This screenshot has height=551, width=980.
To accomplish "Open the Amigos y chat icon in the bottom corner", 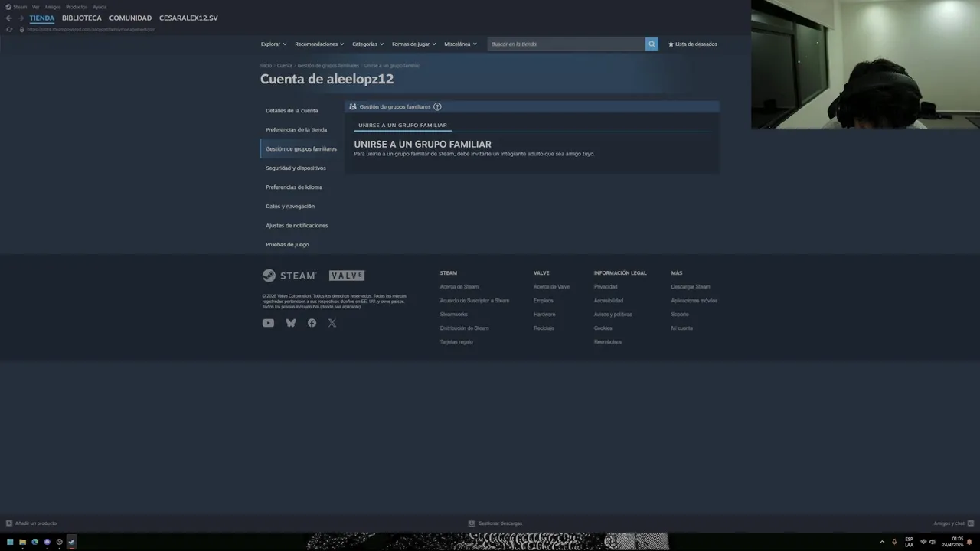I will point(970,523).
